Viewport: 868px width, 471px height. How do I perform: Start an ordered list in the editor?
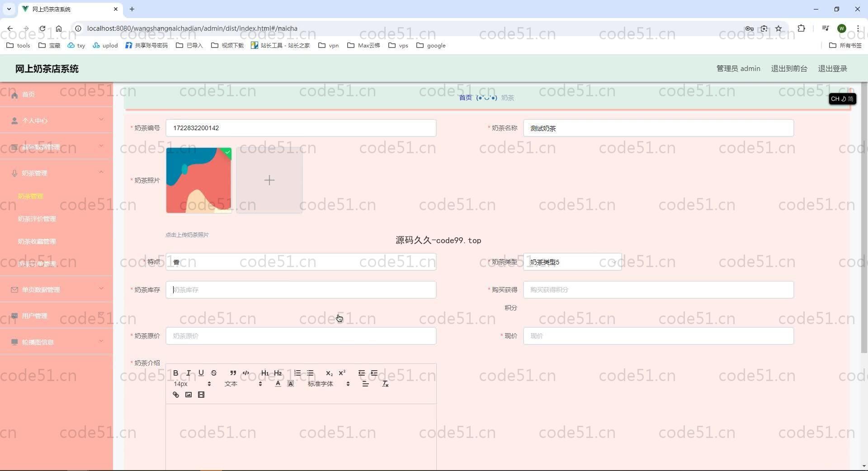click(297, 373)
